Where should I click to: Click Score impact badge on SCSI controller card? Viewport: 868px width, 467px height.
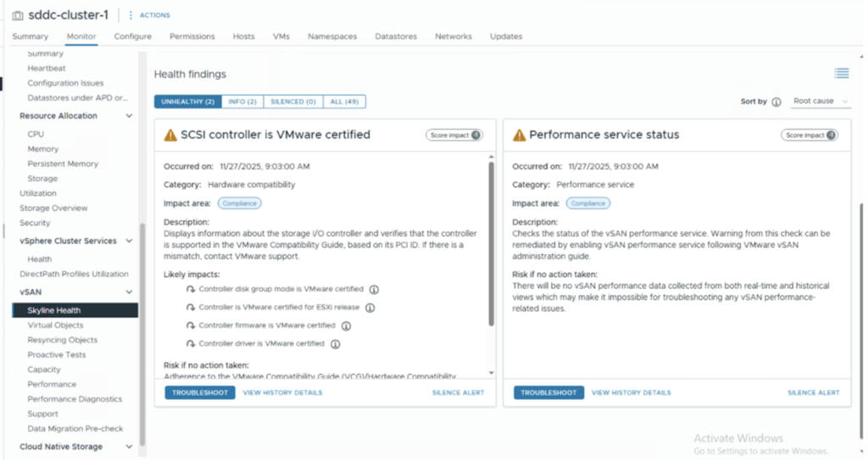coord(453,135)
